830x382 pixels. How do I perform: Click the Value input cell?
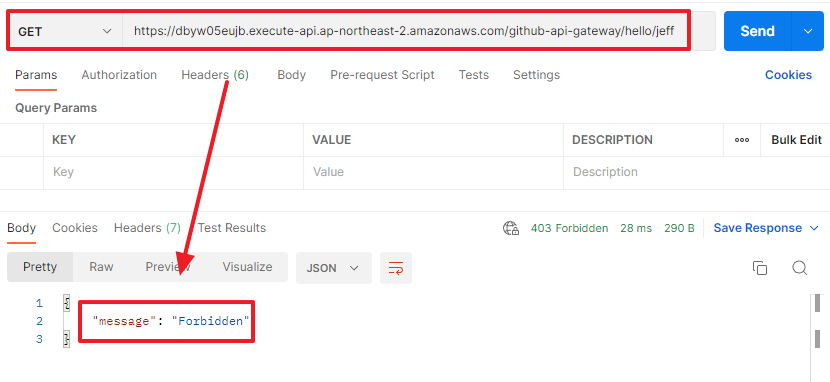(434, 172)
